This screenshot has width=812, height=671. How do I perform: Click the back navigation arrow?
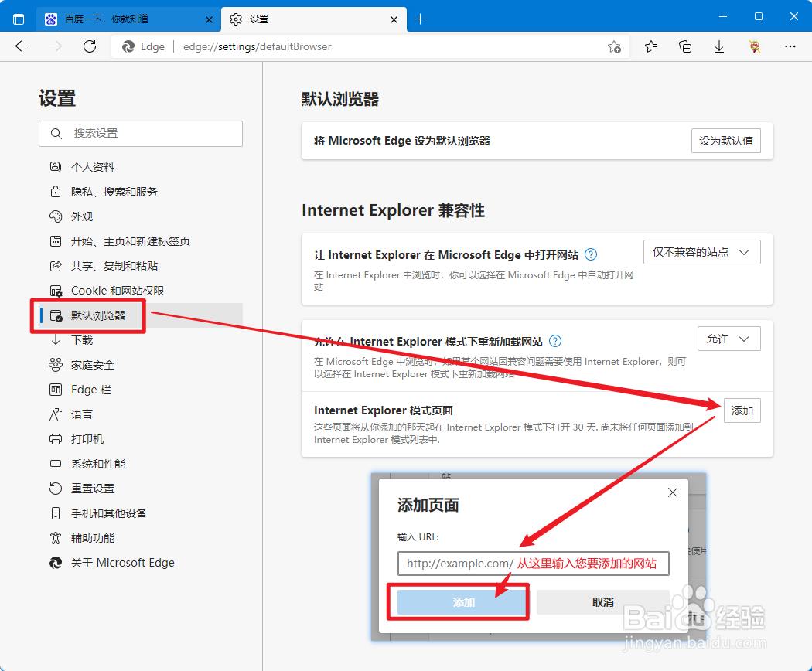coord(21,46)
